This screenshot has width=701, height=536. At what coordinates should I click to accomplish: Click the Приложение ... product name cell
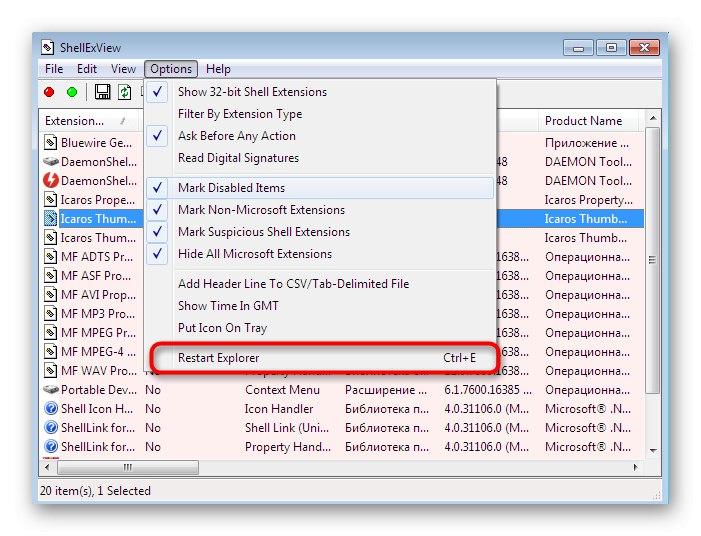587,143
